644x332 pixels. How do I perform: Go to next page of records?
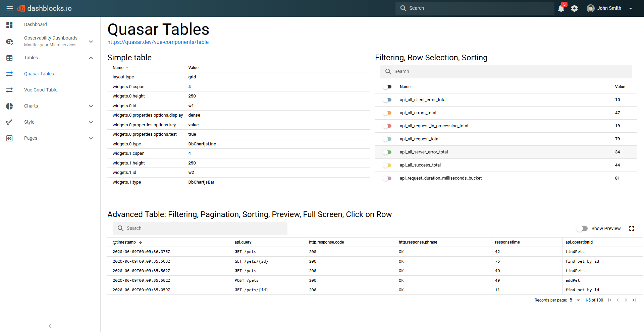coord(626,300)
